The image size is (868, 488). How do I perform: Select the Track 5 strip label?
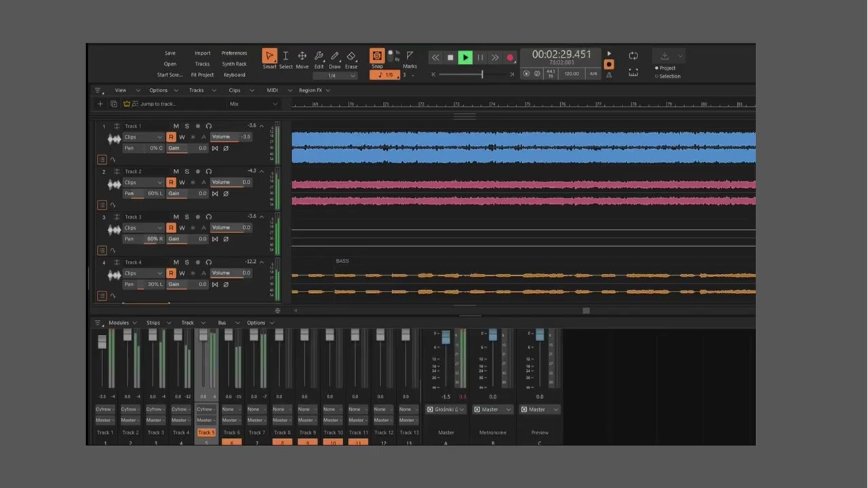coord(206,432)
